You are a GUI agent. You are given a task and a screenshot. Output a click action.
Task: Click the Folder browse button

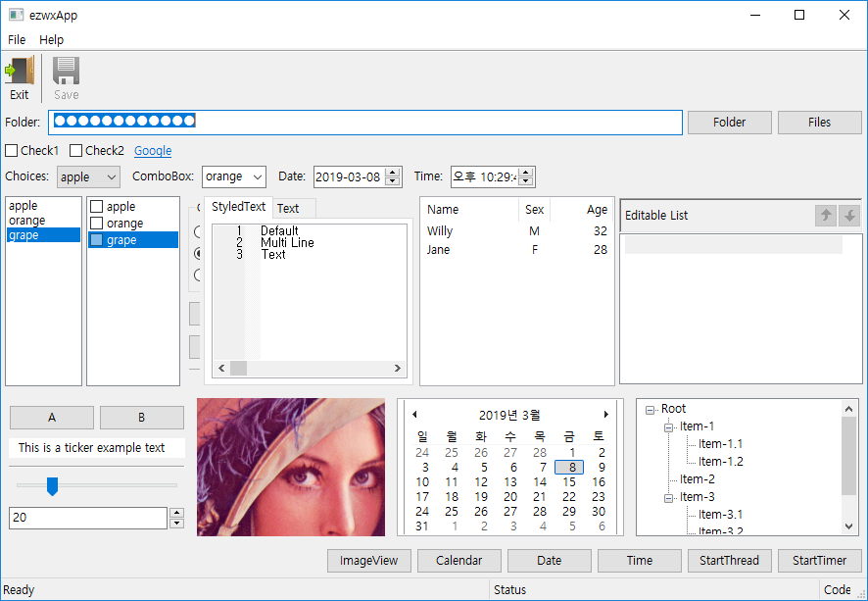[729, 123]
